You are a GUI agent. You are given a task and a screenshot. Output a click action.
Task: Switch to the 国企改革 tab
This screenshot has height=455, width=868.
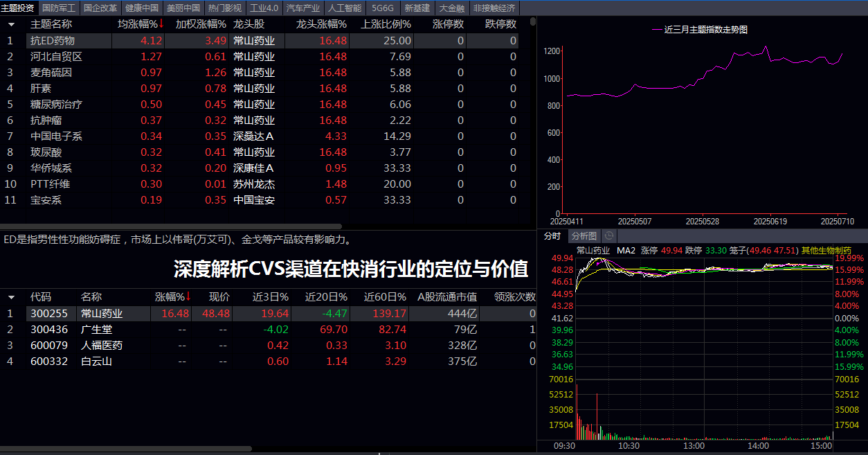click(x=100, y=8)
